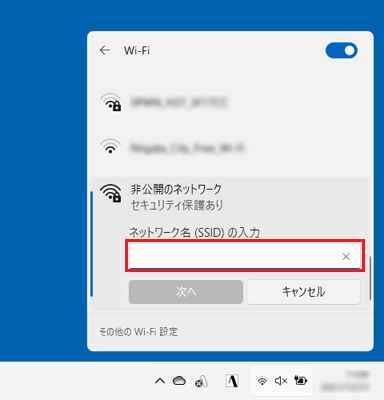This screenshot has width=384, height=400.
Task: Click the tray icon with X badge
Action: (x=202, y=381)
